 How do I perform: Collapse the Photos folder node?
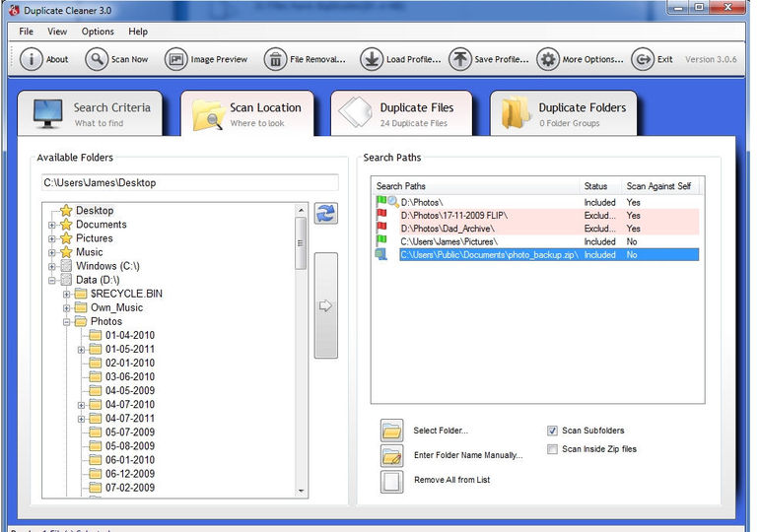coord(66,322)
